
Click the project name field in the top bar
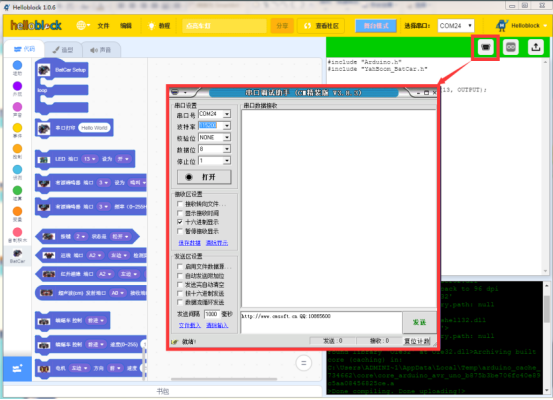click(x=224, y=26)
